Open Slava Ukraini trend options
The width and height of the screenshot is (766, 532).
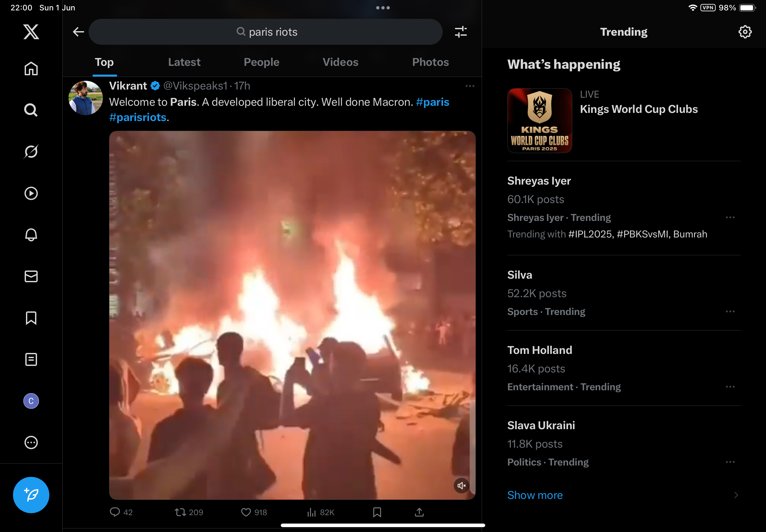(730, 462)
